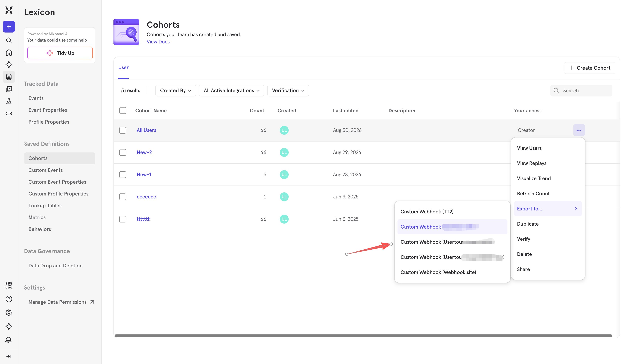
Task: Open the settings gear icon
Action: 9,312
